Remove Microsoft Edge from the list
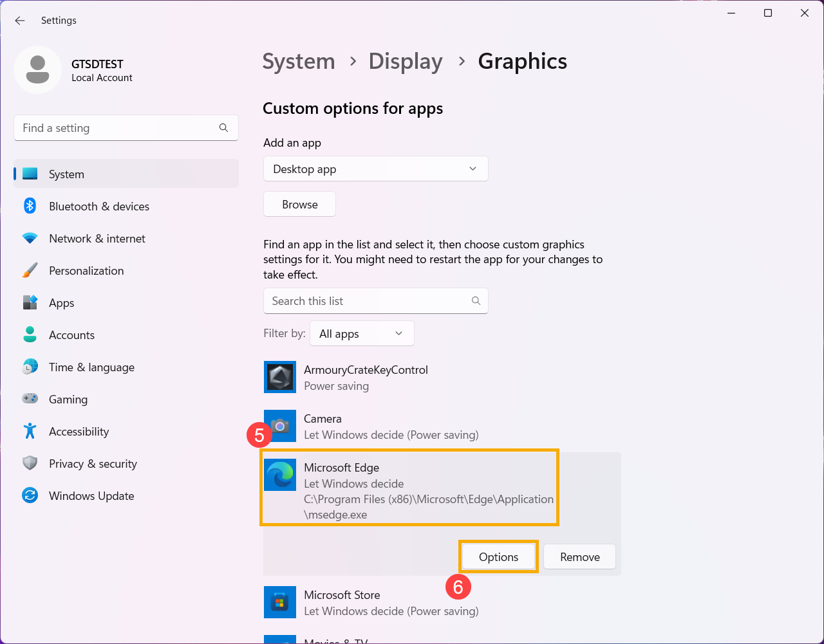The image size is (824, 644). click(579, 557)
